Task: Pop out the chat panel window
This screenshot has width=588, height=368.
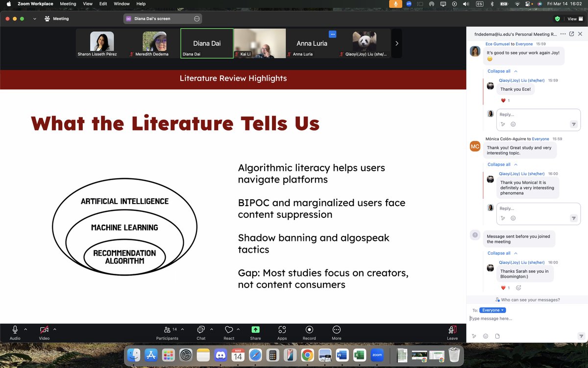Action: pos(571,34)
